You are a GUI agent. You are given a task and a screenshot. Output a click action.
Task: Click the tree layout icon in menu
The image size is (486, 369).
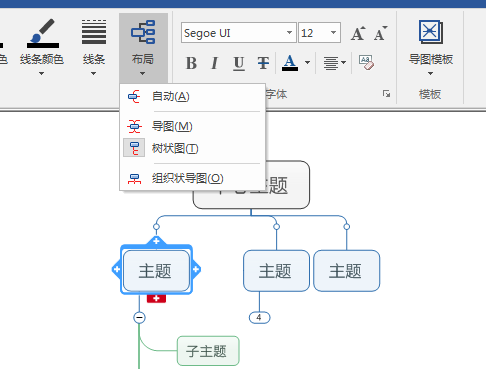pos(134,148)
